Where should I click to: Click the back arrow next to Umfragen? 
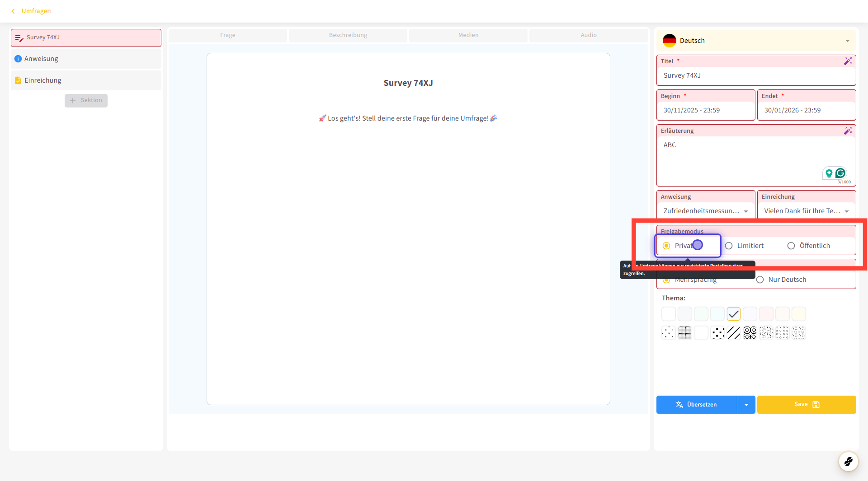13,11
